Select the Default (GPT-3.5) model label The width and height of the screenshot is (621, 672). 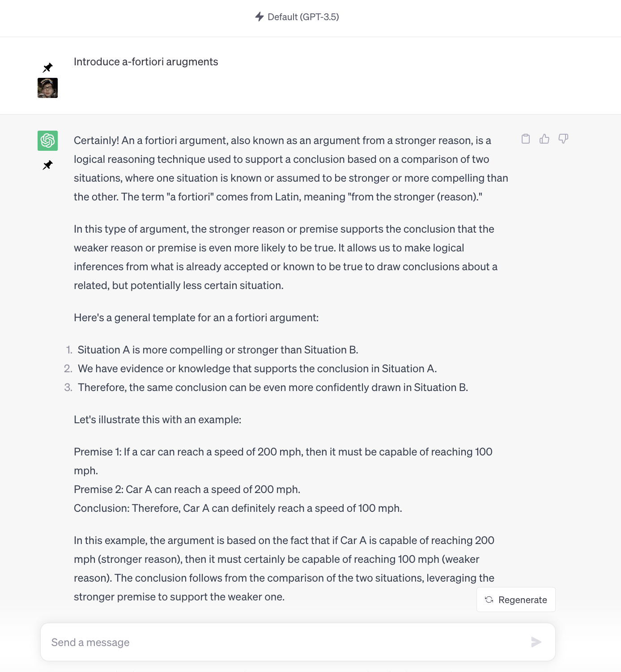point(303,17)
